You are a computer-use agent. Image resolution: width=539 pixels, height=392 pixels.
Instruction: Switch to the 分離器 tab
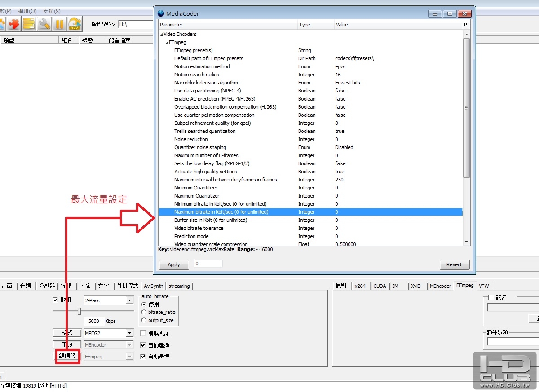coord(47,286)
